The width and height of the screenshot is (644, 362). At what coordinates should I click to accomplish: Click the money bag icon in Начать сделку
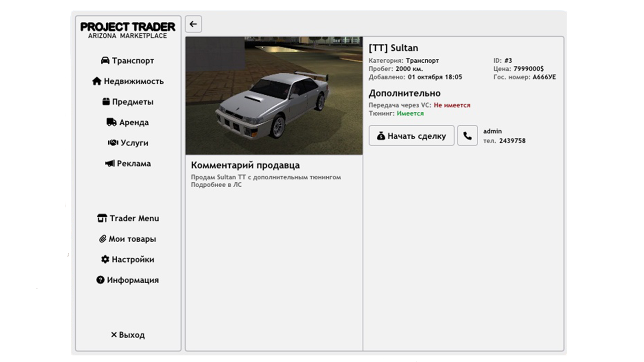click(x=381, y=136)
